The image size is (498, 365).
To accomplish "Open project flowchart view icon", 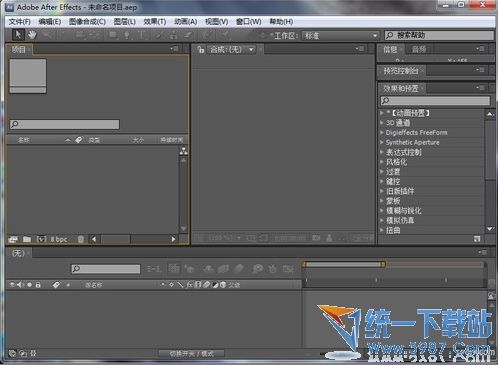I will 183,151.
